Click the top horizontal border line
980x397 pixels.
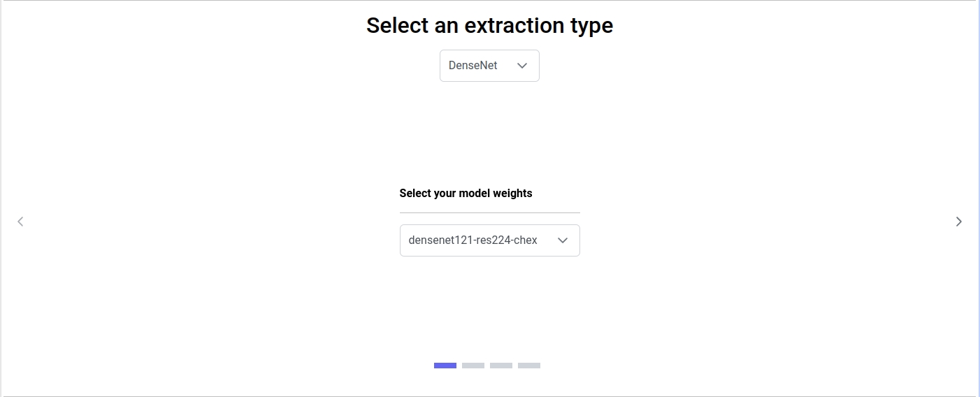tap(489, 1)
